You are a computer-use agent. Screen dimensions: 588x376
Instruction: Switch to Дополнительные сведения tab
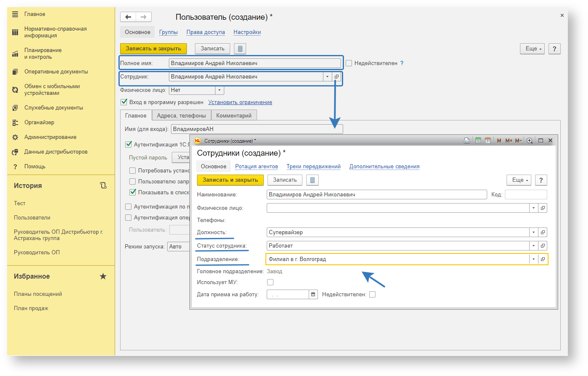pos(384,166)
